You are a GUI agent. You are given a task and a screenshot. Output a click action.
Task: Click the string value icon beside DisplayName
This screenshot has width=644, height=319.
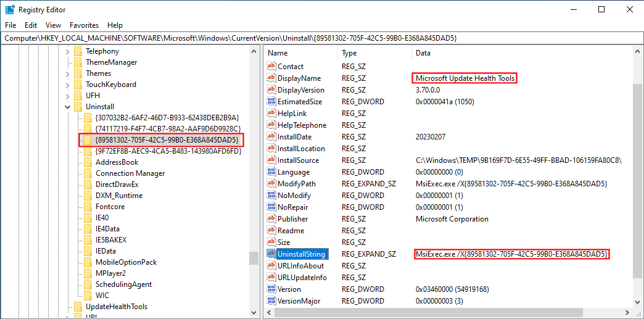pyautogui.click(x=271, y=78)
